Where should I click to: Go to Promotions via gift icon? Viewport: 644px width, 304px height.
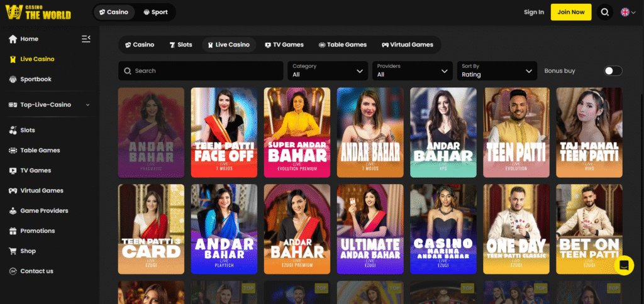(13, 231)
